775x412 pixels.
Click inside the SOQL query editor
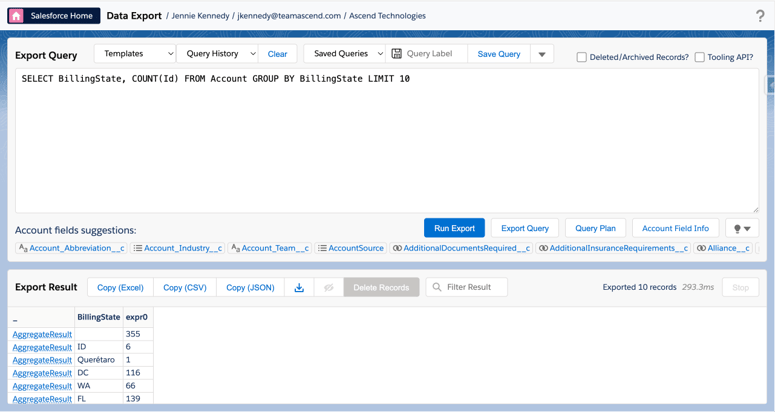click(x=387, y=141)
